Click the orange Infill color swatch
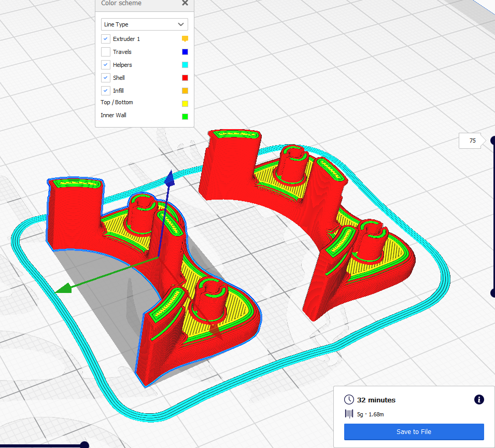The image size is (495, 448). point(185,91)
